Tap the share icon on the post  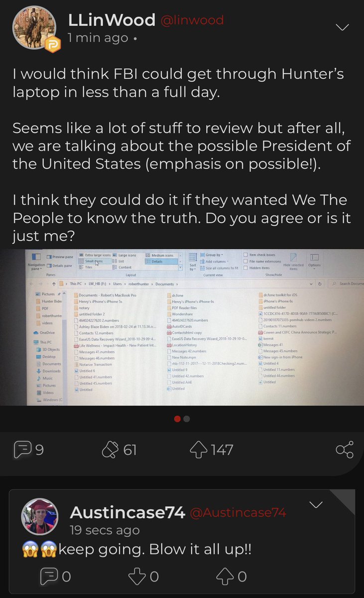pos(344,449)
